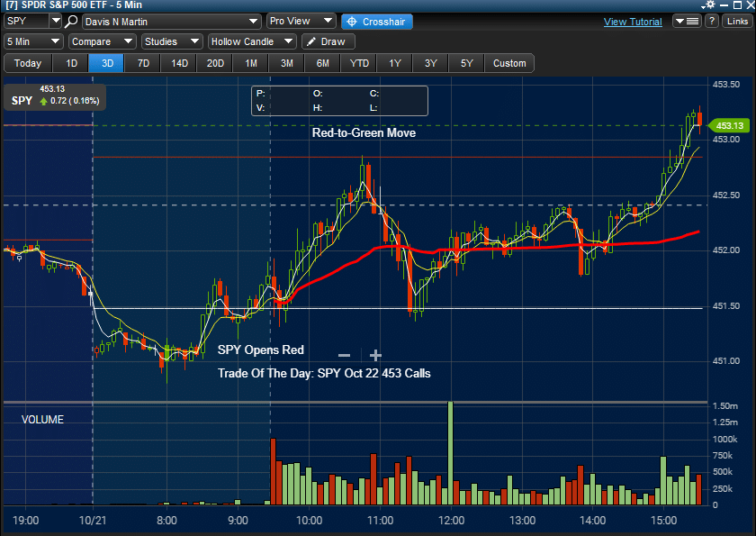Select the 3M range tab
The height and width of the screenshot is (536, 756).
coord(287,63)
